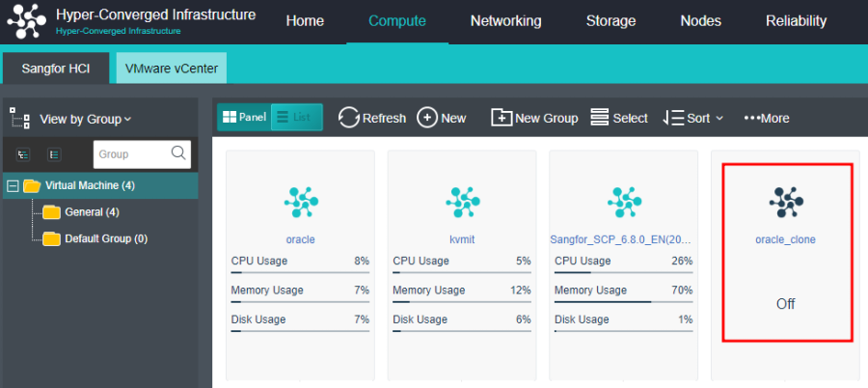Open the oracle VM link
The width and height of the screenshot is (868, 388).
pos(301,240)
